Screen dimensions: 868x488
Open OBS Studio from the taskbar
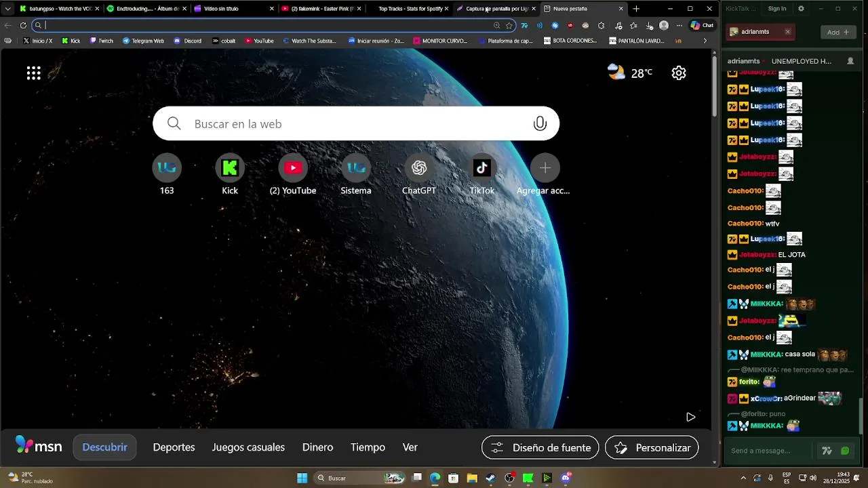[x=509, y=478]
